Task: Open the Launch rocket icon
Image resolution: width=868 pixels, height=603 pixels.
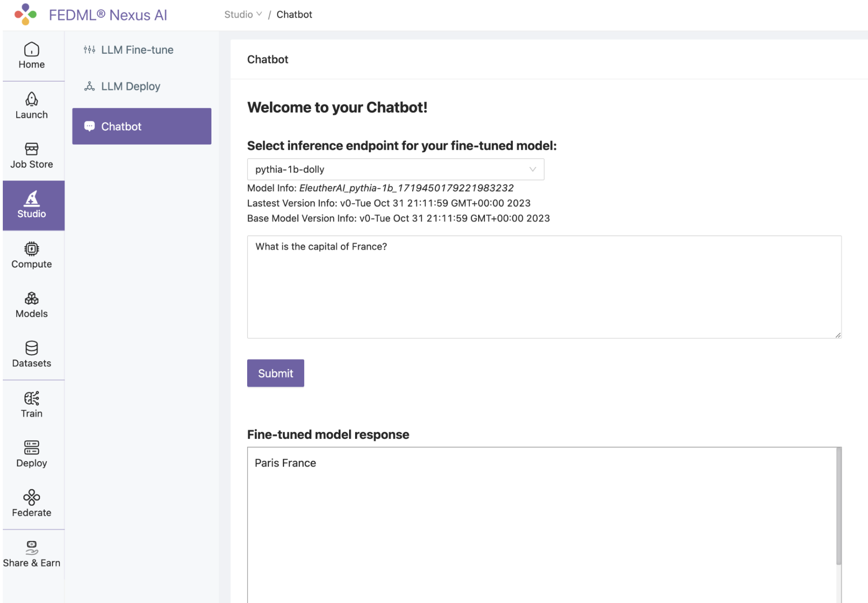Action: click(x=32, y=99)
